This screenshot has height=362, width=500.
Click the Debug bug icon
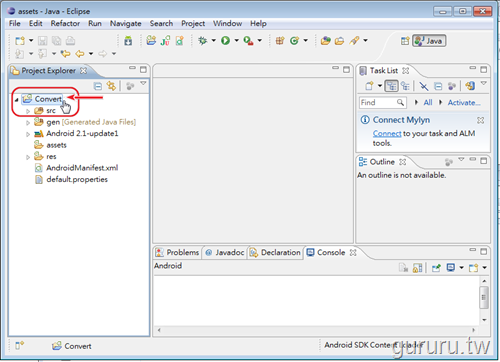(202, 41)
